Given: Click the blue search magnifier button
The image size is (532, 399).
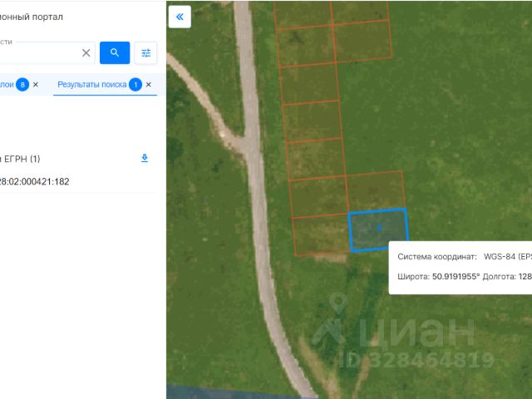Looking at the screenshot, I should pos(115,52).
